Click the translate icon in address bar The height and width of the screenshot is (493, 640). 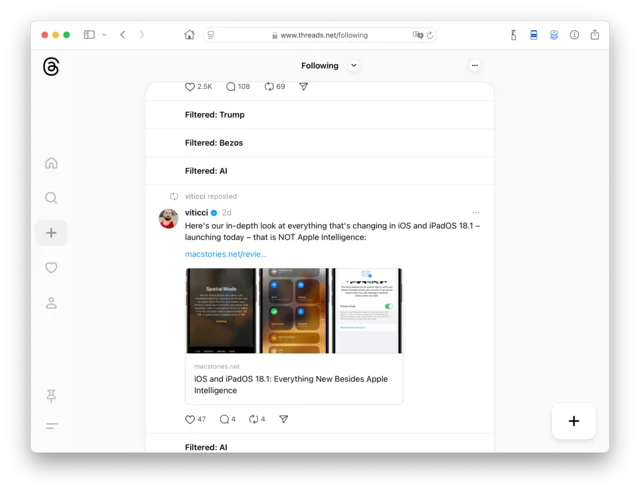[x=418, y=35]
